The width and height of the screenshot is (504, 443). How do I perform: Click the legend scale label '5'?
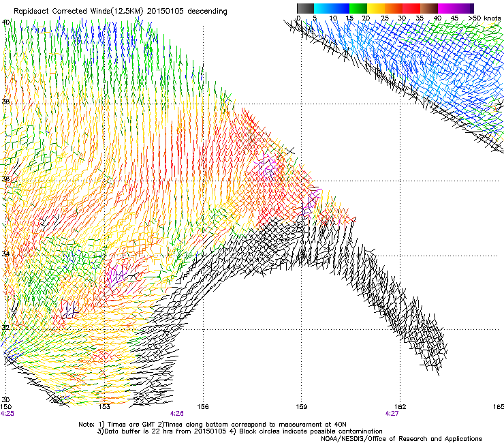(315, 18)
